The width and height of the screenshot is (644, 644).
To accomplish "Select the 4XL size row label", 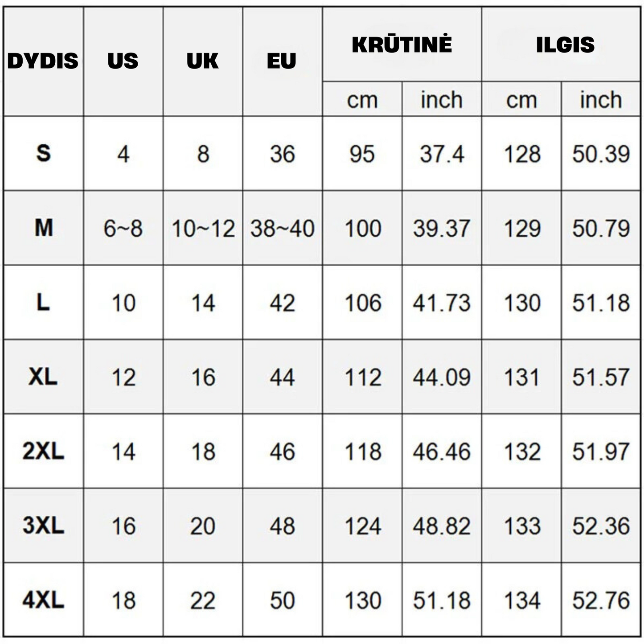I will click(x=43, y=600).
